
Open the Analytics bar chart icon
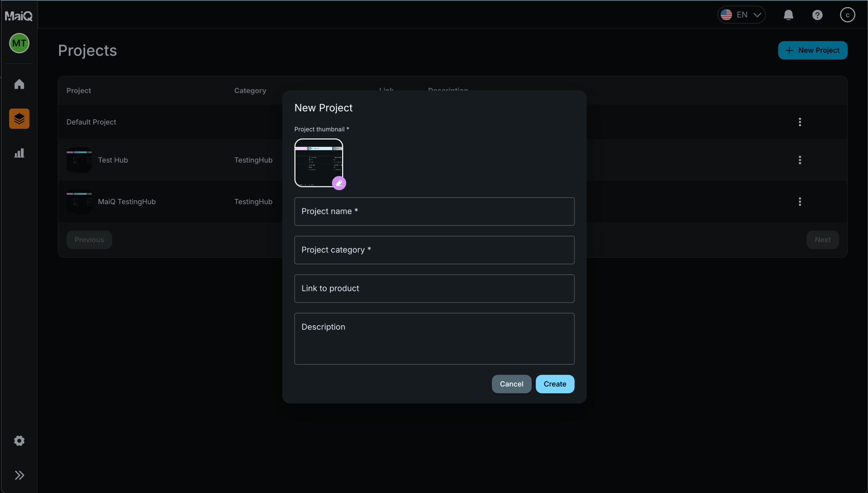point(19,153)
